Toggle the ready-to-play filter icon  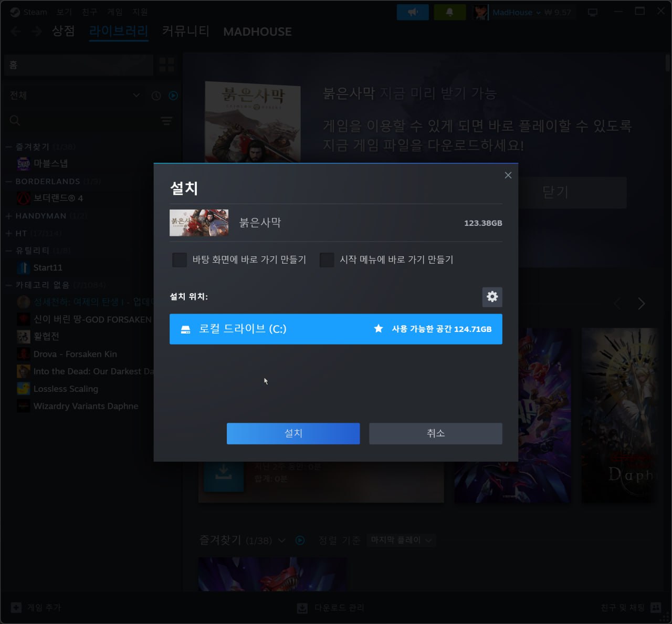click(173, 96)
